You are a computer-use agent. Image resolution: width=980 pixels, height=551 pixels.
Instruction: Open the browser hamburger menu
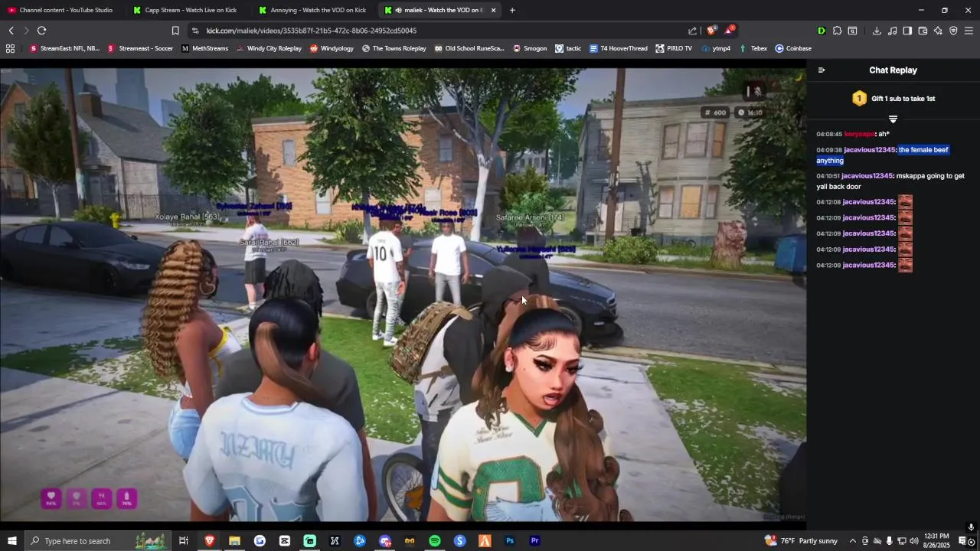coord(969,31)
